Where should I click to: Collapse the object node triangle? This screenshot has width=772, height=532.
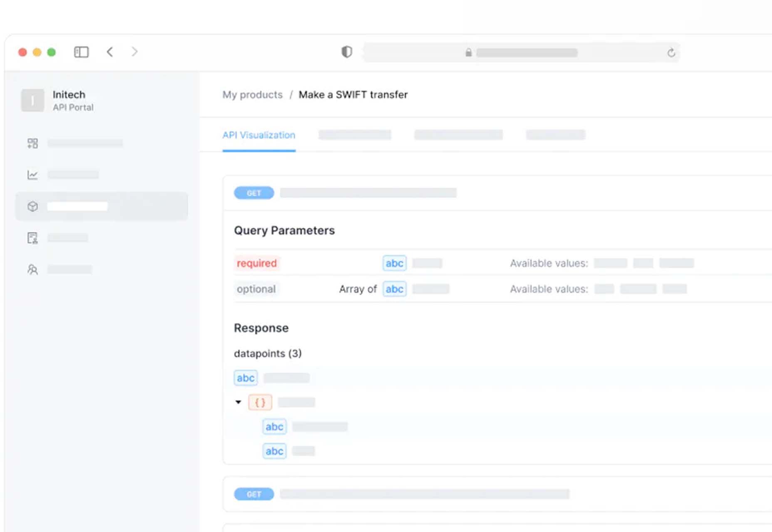pos(238,402)
